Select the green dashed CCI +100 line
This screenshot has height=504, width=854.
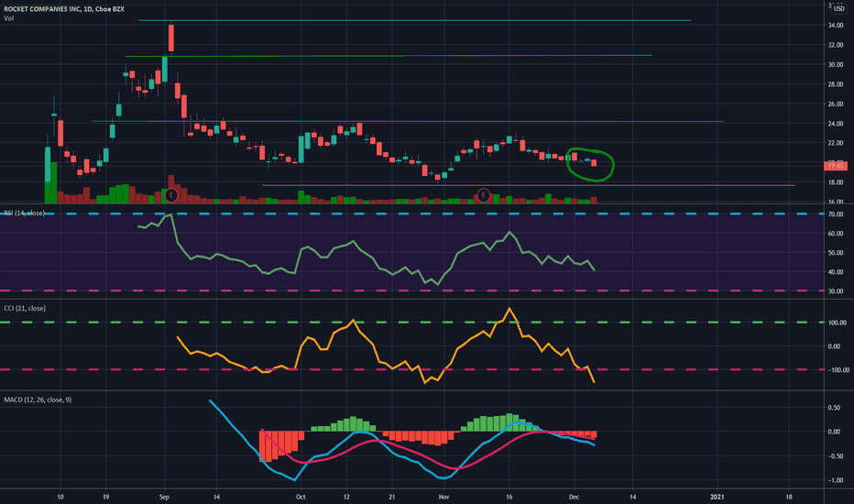[x=411, y=323]
